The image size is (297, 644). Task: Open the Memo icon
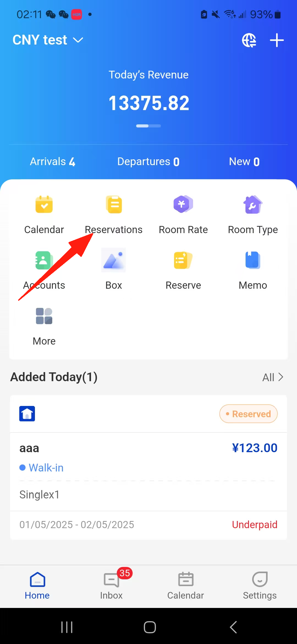253,261
